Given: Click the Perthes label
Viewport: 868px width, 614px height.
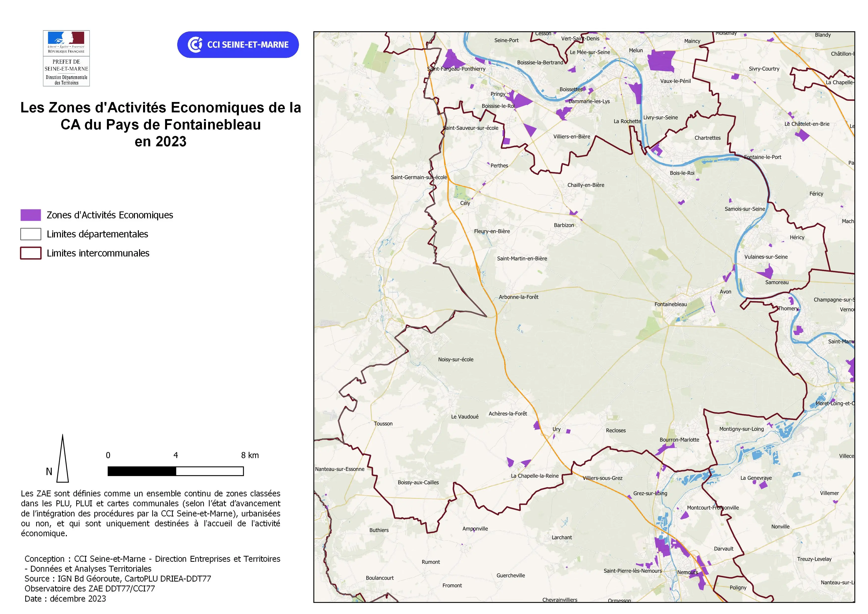Looking at the screenshot, I should coord(499,165).
